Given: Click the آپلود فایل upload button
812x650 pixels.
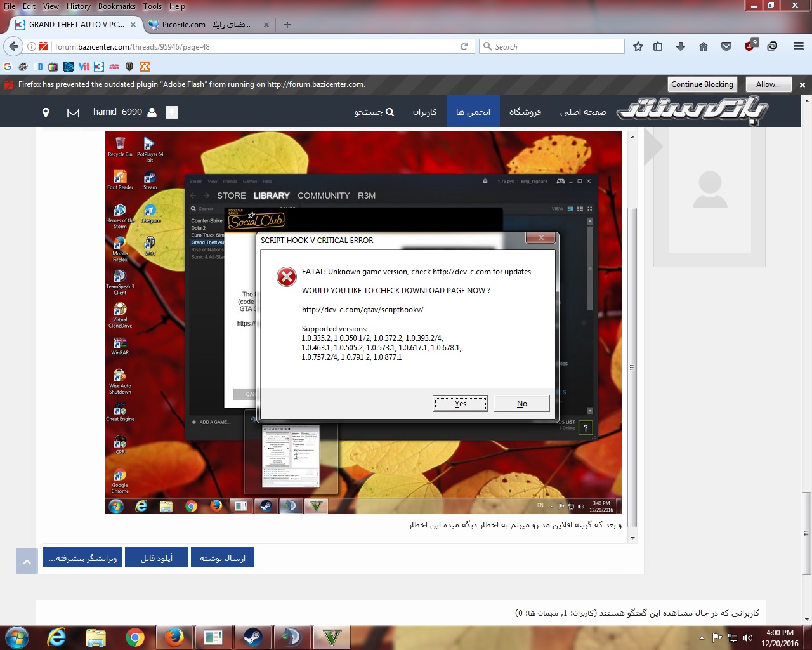Looking at the screenshot, I should coord(157,558).
